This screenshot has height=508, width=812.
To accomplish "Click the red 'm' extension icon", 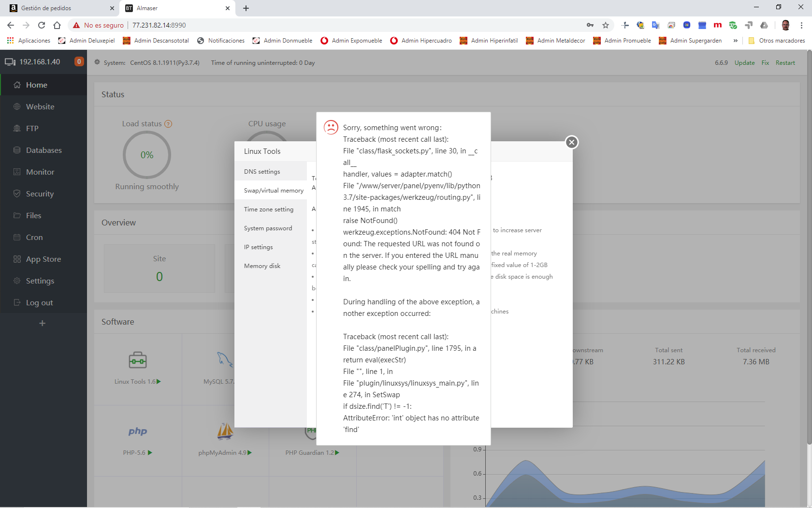I will [x=718, y=25].
